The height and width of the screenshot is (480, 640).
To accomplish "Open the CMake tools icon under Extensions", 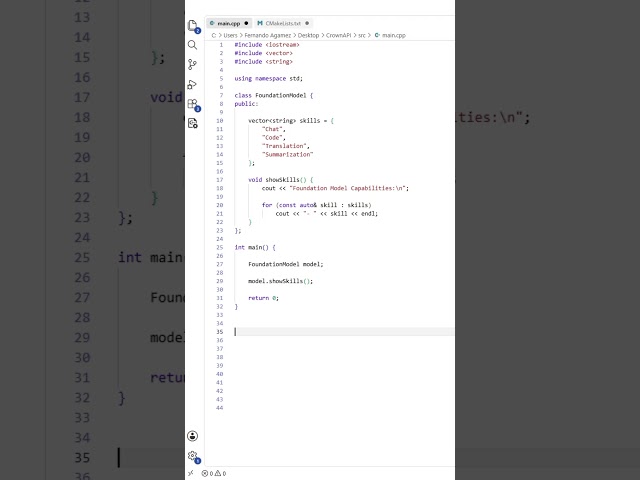I will [x=193, y=123].
